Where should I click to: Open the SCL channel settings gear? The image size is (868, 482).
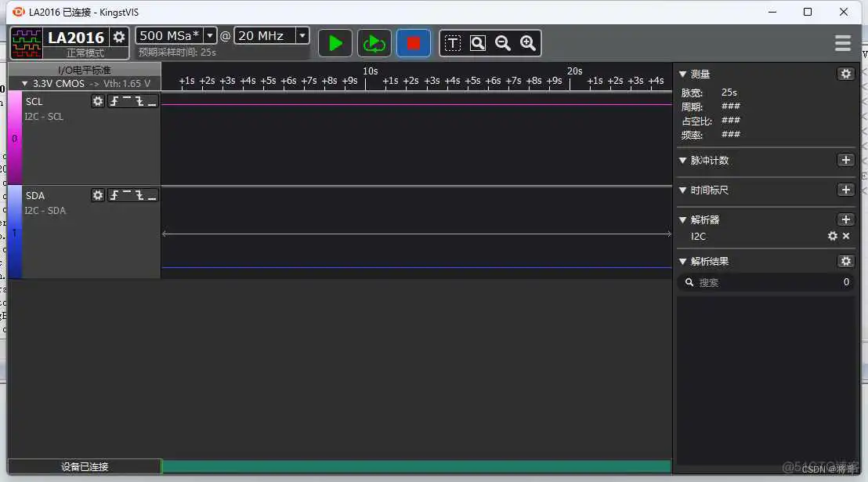click(97, 100)
